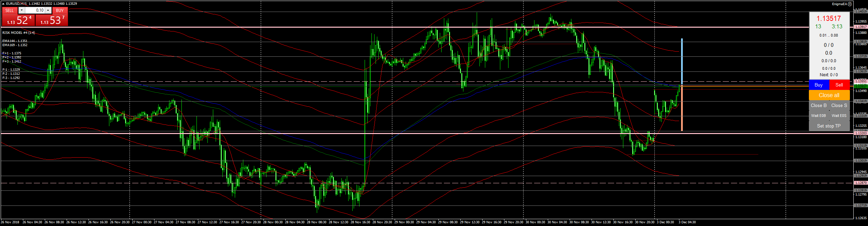This screenshot has width=868, height=226.
Task: Click the Close S button
Action: pyautogui.click(x=839, y=105)
